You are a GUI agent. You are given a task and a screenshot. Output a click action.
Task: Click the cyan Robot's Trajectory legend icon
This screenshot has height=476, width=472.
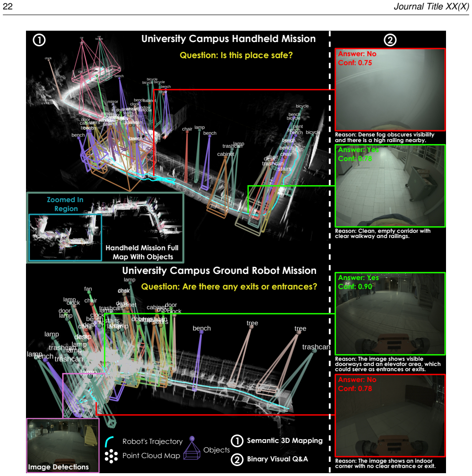tap(109, 442)
